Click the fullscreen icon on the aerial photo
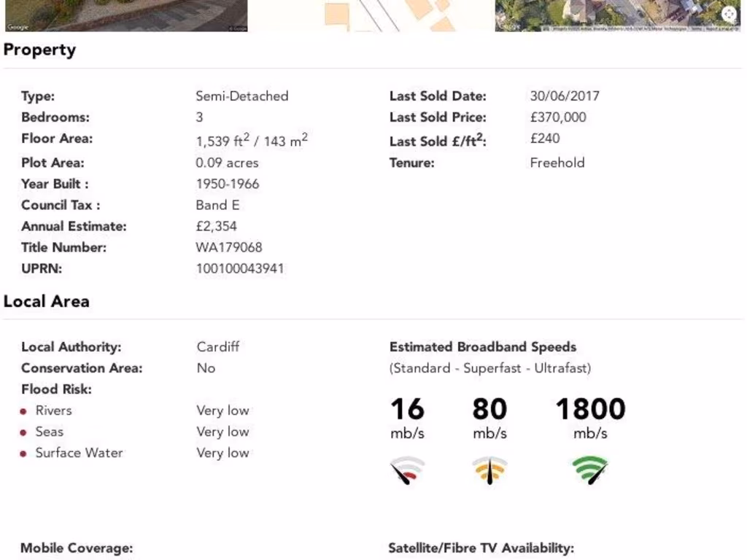 pos(729,14)
